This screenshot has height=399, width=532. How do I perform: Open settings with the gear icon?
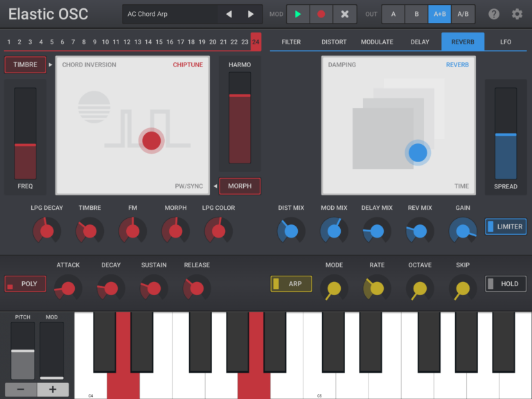(x=517, y=14)
